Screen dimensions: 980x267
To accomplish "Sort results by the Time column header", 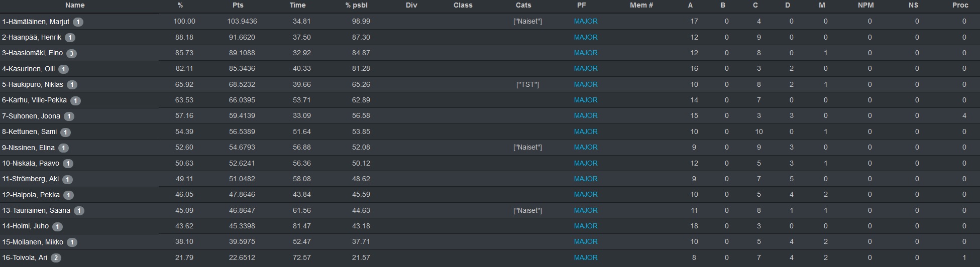I will pyautogui.click(x=297, y=5).
